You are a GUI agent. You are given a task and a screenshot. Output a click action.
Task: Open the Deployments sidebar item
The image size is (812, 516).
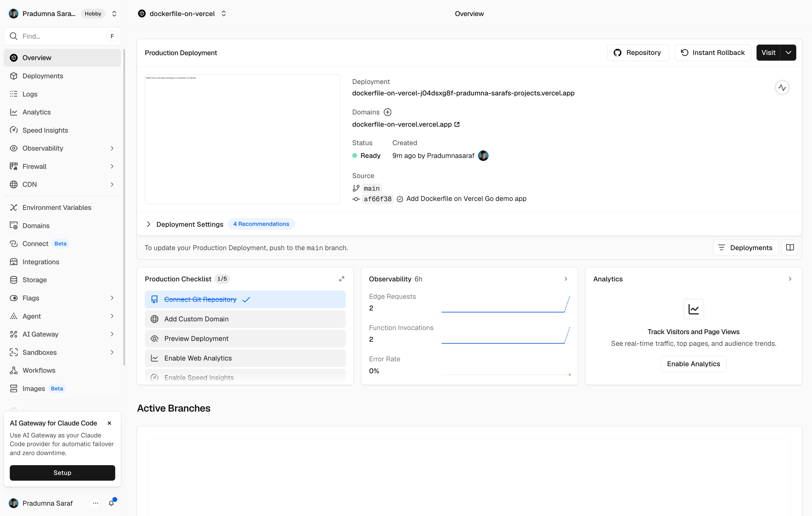pyautogui.click(x=62, y=76)
